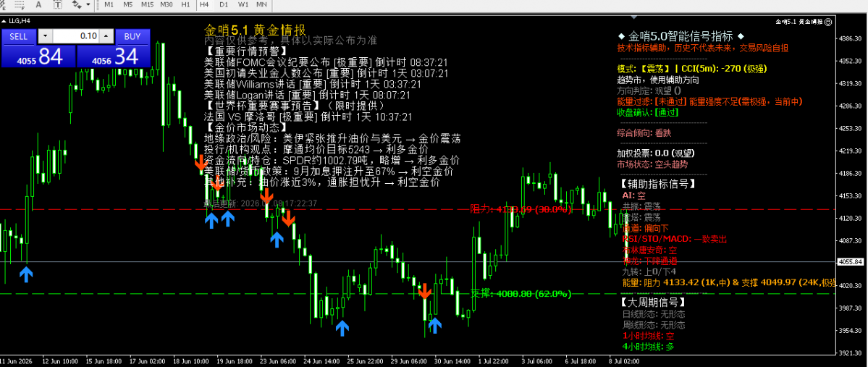Click the 九转: 上0/下4 line

point(650,271)
